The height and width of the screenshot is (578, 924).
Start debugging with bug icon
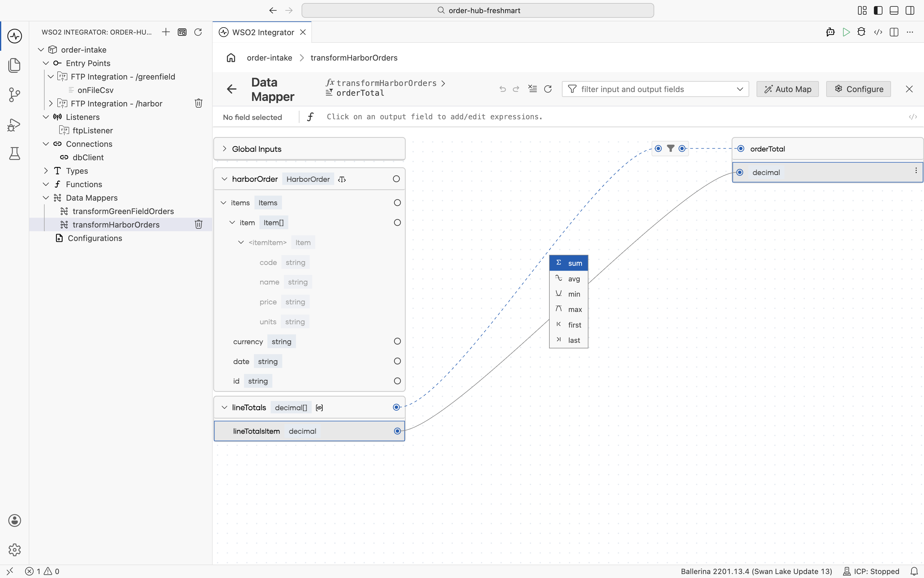click(861, 32)
